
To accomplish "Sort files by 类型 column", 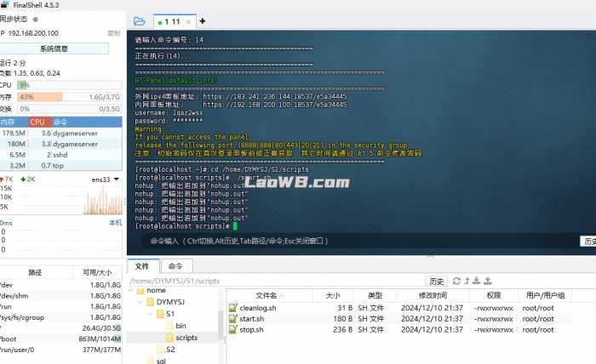I will point(375,295).
